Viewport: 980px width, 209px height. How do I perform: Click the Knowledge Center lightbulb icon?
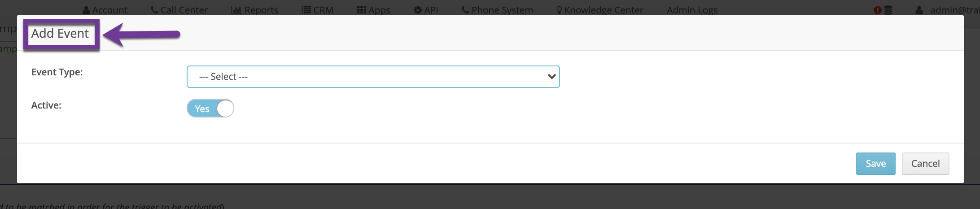click(x=559, y=10)
